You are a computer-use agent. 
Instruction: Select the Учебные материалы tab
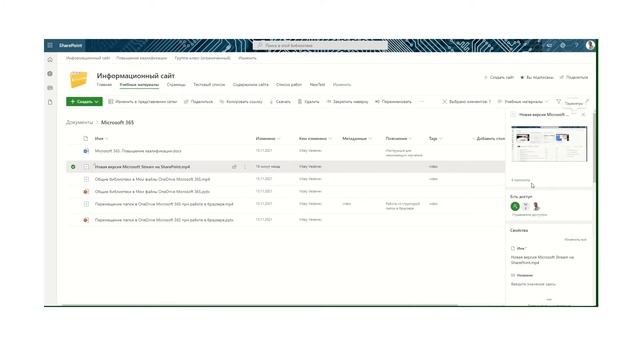point(139,84)
